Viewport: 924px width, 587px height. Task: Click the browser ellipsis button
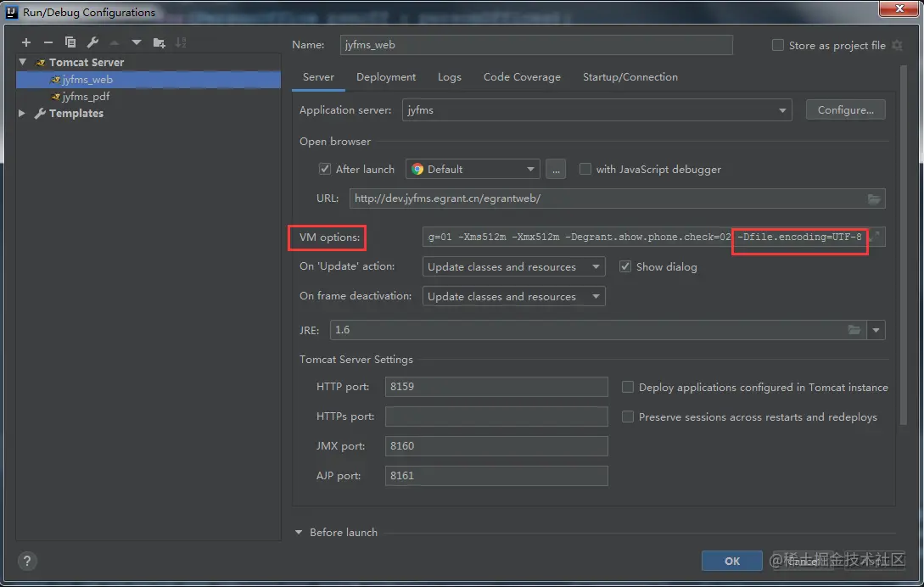pyautogui.click(x=556, y=169)
